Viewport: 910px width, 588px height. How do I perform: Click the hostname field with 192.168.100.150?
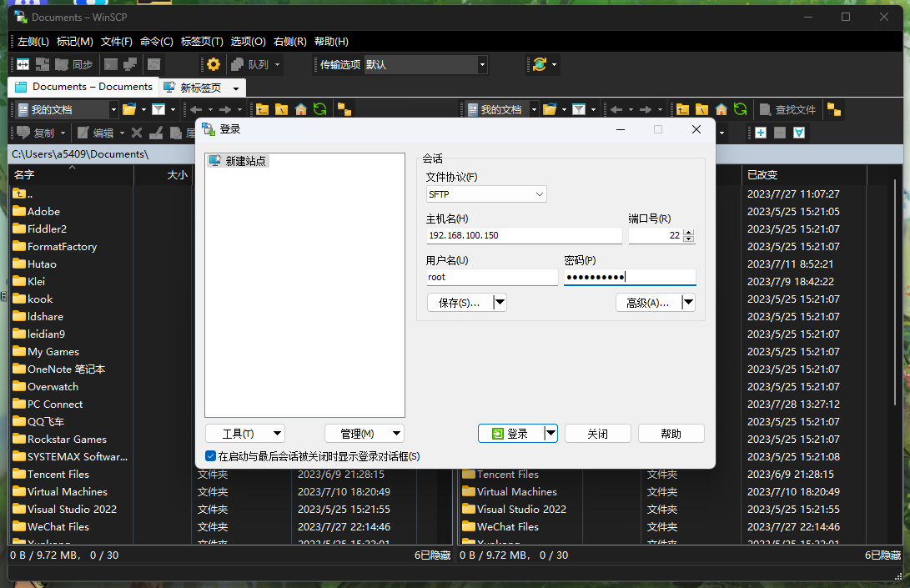(524, 235)
